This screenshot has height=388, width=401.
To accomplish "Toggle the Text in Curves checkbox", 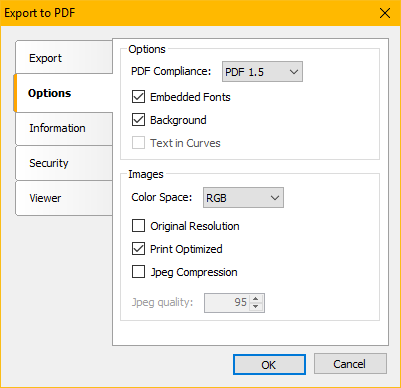I will (138, 143).
